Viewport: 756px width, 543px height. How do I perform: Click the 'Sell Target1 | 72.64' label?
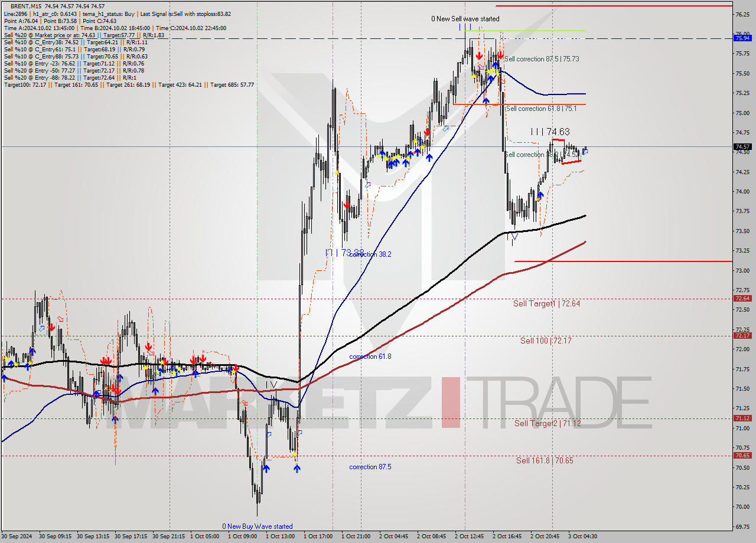point(546,303)
